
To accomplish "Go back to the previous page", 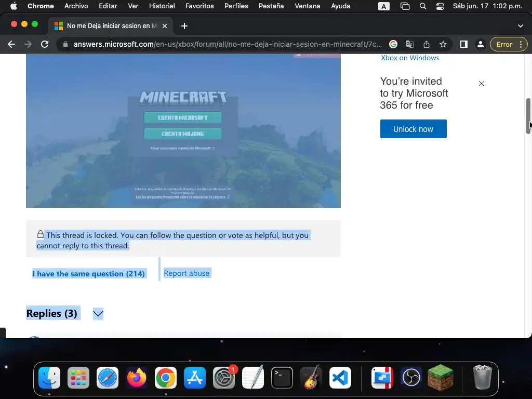I will (x=11, y=45).
